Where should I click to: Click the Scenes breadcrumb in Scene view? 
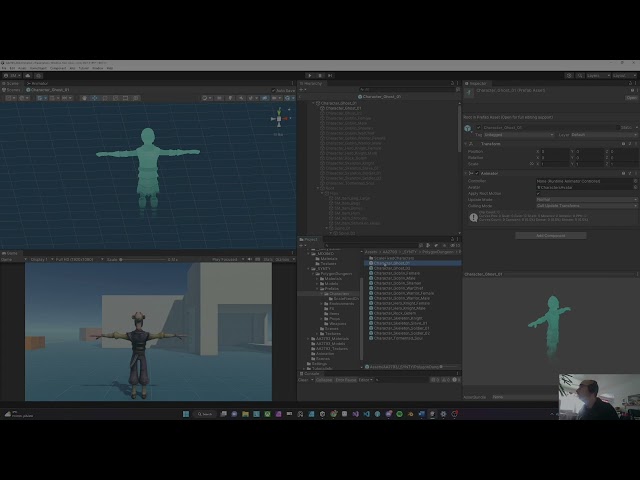(12, 90)
